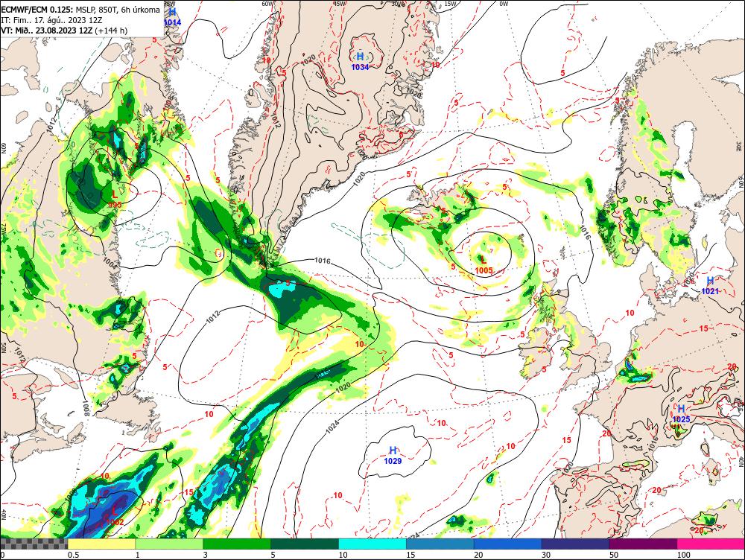Click the 1016 isobar label south of Greenland
The image size is (745, 560).
point(322,261)
